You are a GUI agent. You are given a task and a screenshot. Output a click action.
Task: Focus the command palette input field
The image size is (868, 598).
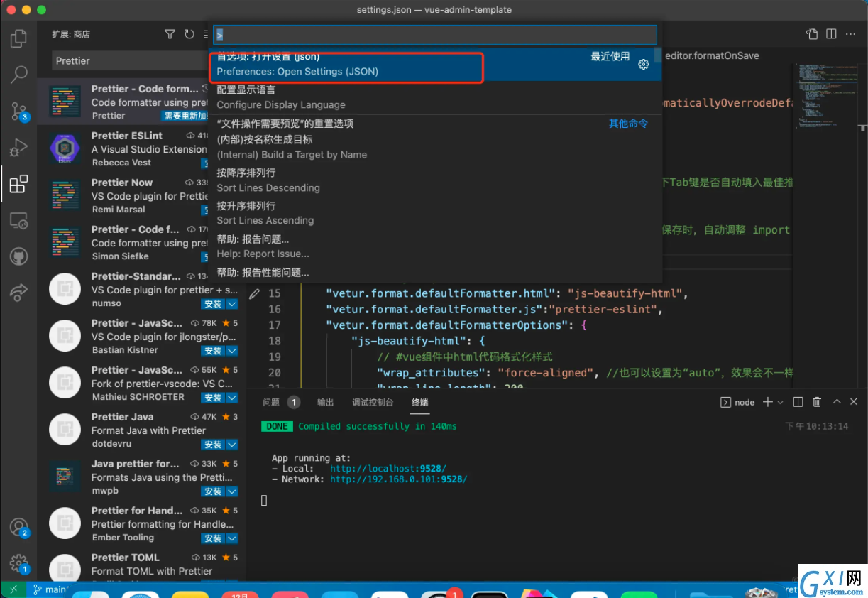[435, 34]
